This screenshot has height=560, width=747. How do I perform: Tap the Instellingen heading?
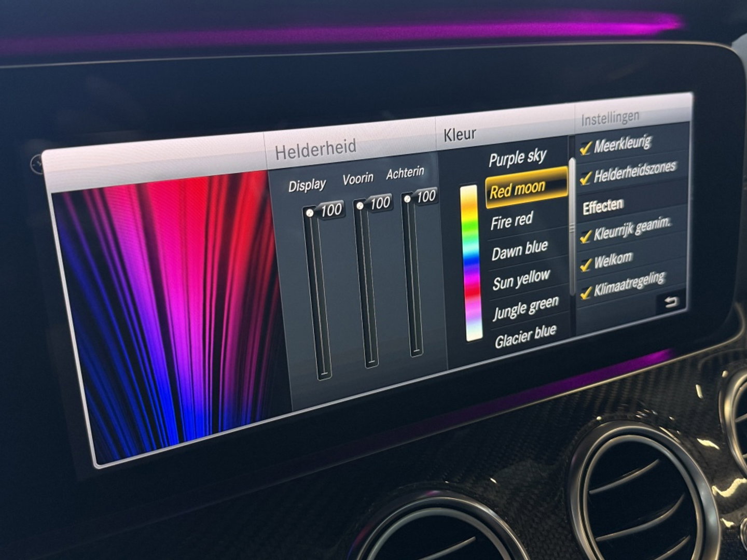coord(610,119)
